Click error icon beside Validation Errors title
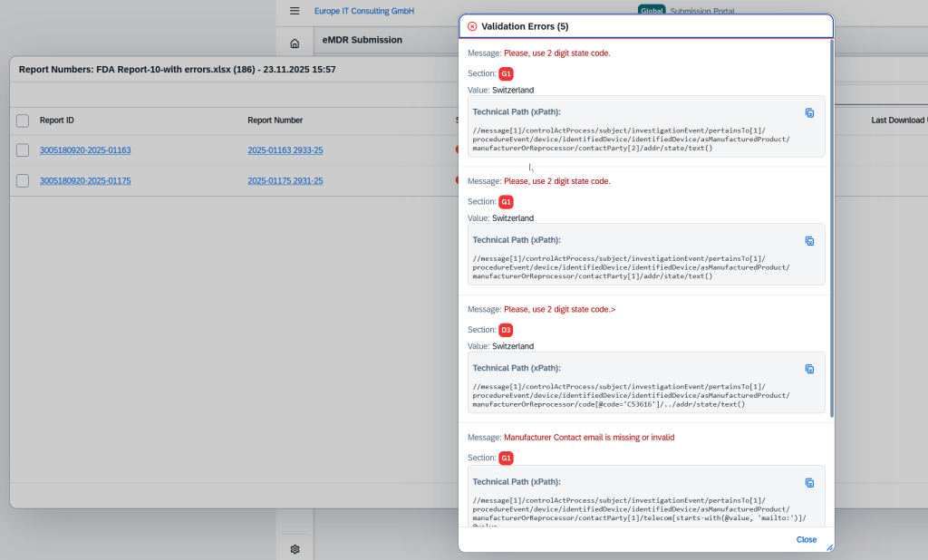Viewport: 928px width, 560px height. (x=472, y=26)
